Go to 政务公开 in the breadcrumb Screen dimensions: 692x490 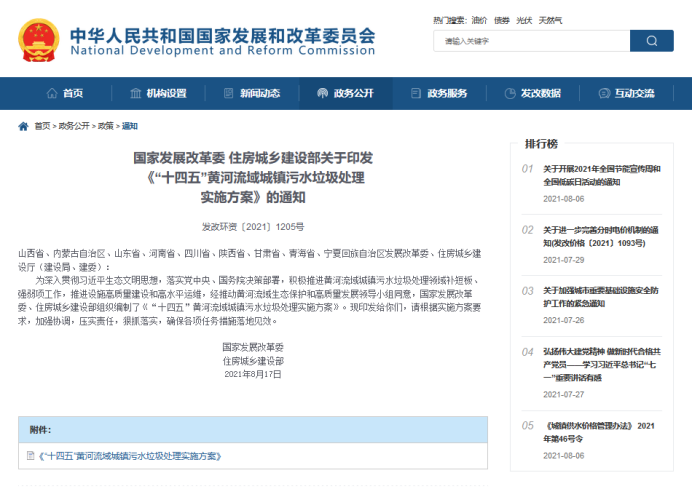74,126
